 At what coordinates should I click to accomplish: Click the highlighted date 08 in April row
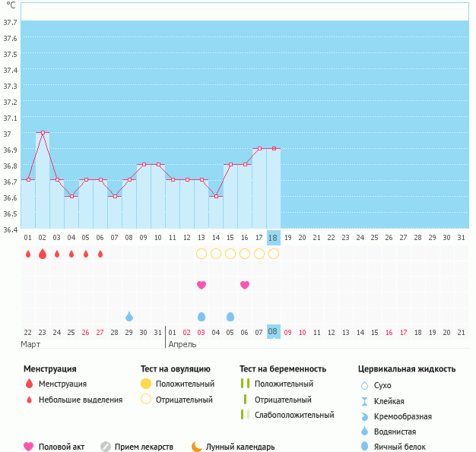coord(273,332)
